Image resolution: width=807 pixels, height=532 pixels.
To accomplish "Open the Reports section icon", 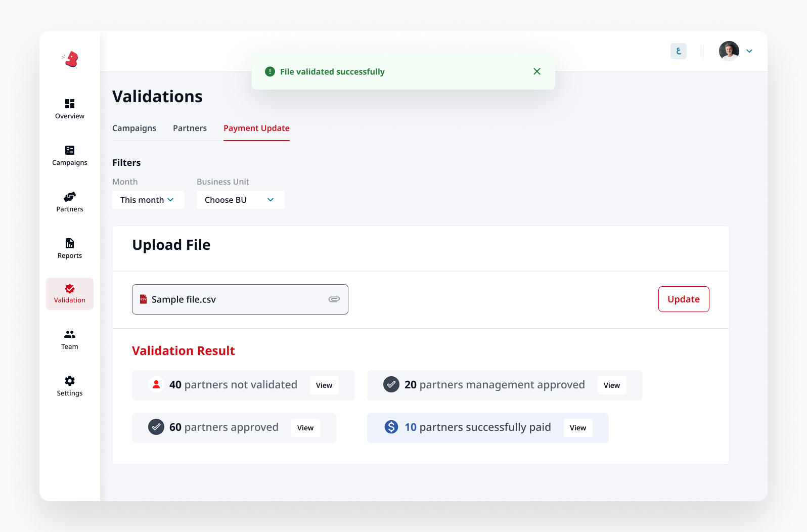I will point(70,243).
